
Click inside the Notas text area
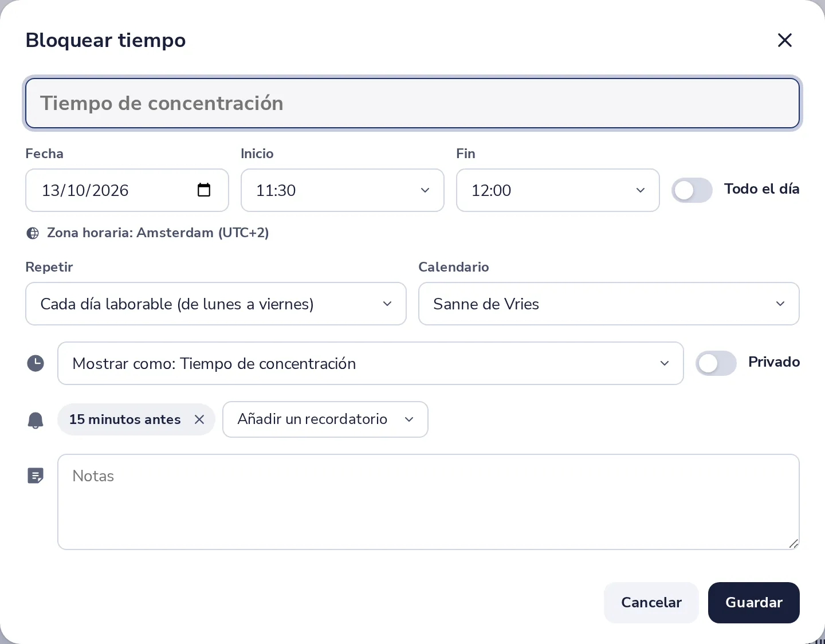coord(429,502)
